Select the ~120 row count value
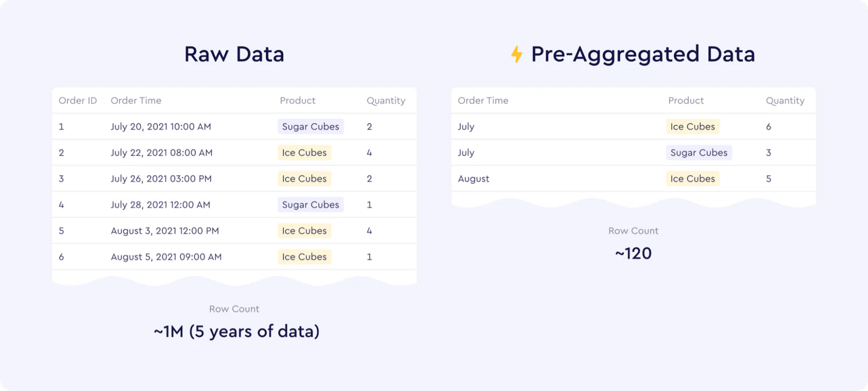This screenshot has height=391, width=868. click(633, 254)
